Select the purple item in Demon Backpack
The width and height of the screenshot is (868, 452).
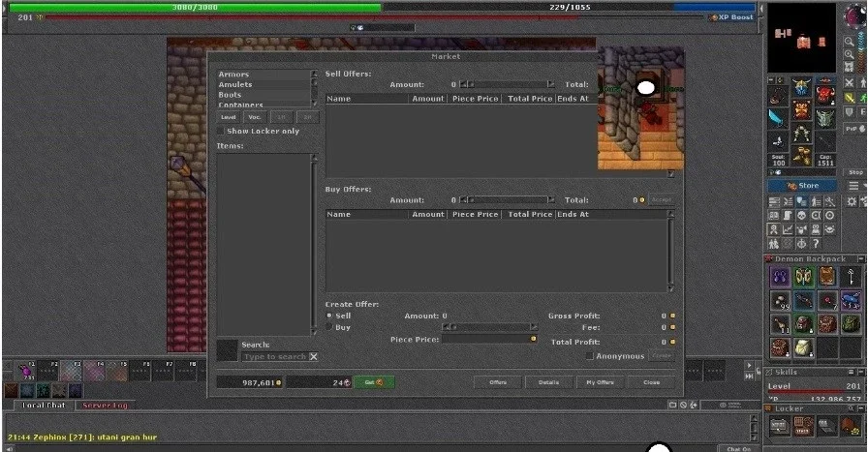click(780, 276)
